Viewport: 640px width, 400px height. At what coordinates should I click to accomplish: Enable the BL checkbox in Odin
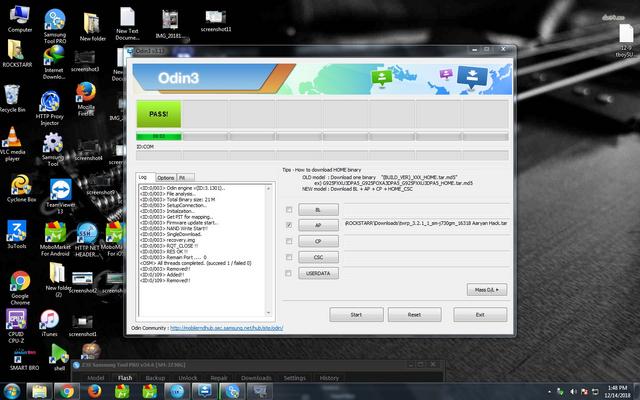tap(289, 210)
